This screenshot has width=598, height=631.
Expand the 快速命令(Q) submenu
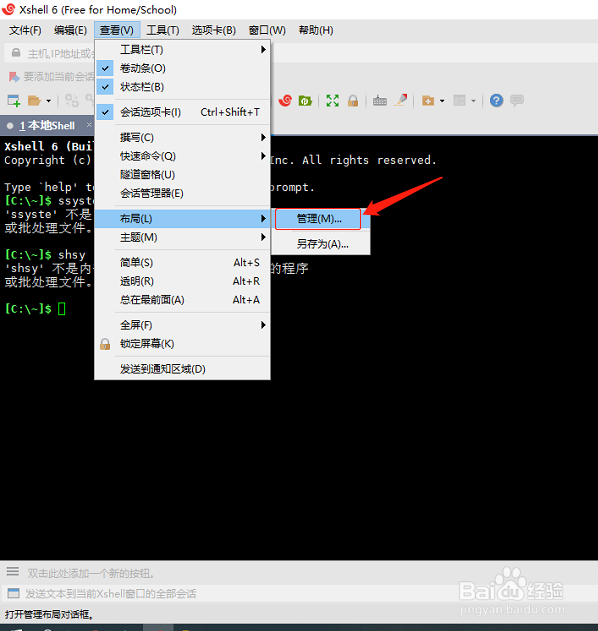(x=182, y=156)
